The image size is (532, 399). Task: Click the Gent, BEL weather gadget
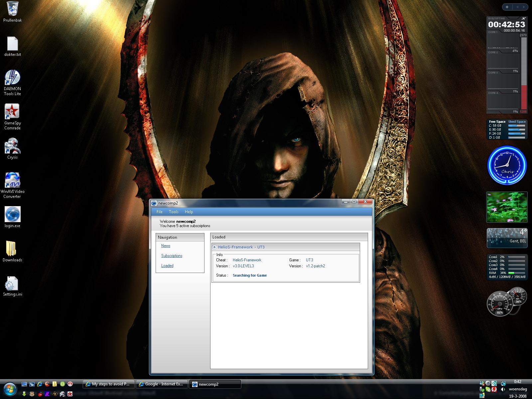click(x=507, y=238)
